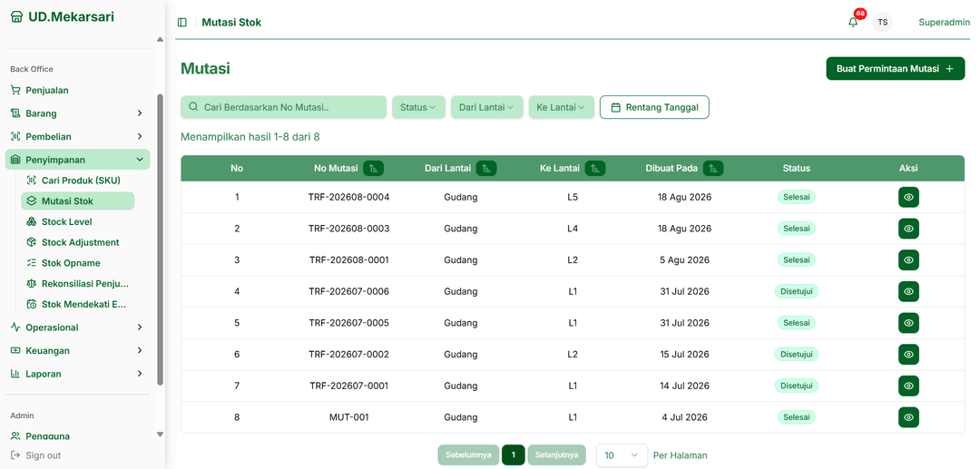Click the L5 floor cell
980x469 pixels.
point(573,198)
